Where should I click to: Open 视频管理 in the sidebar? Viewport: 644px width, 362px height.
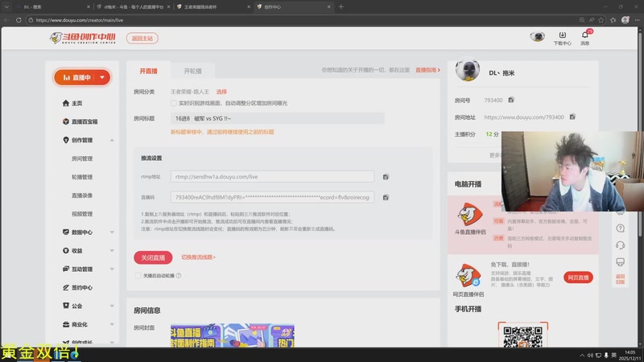(x=82, y=214)
